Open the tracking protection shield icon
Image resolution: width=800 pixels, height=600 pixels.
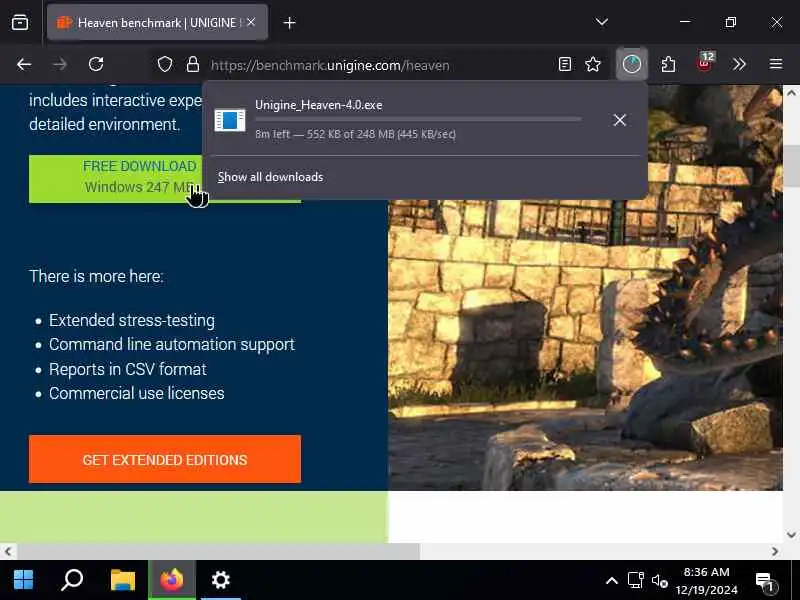coord(165,64)
